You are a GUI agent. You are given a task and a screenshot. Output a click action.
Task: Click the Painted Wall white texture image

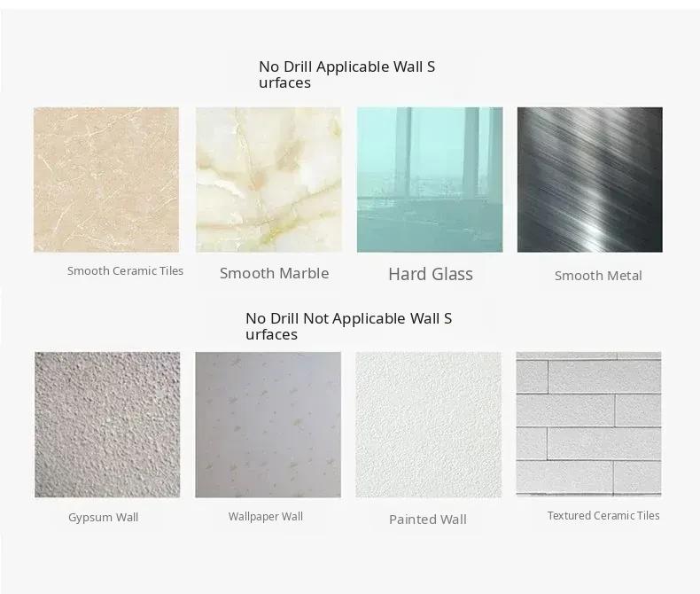click(x=429, y=425)
